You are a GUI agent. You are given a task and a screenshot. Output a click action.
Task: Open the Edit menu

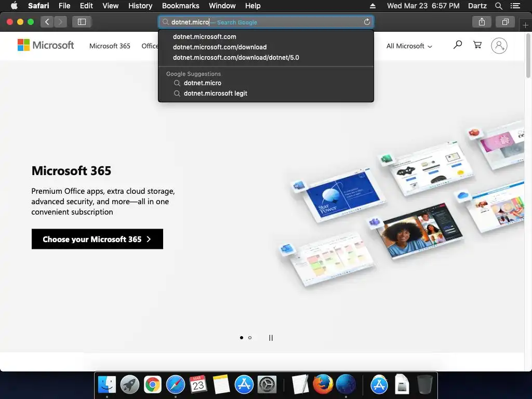86,6
